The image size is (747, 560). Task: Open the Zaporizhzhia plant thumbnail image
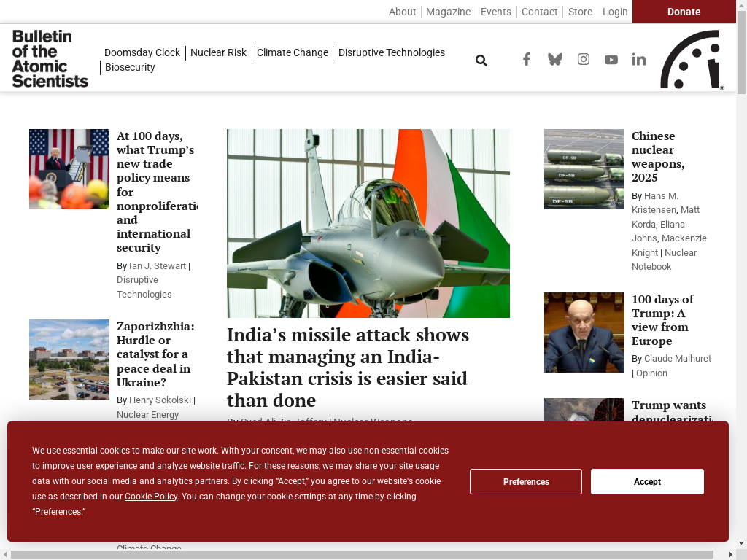point(69,359)
